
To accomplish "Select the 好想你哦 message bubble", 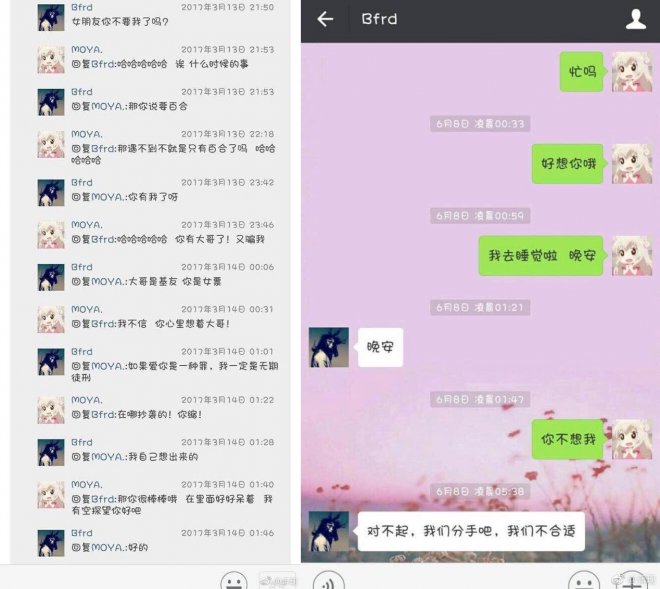I will point(569,164).
